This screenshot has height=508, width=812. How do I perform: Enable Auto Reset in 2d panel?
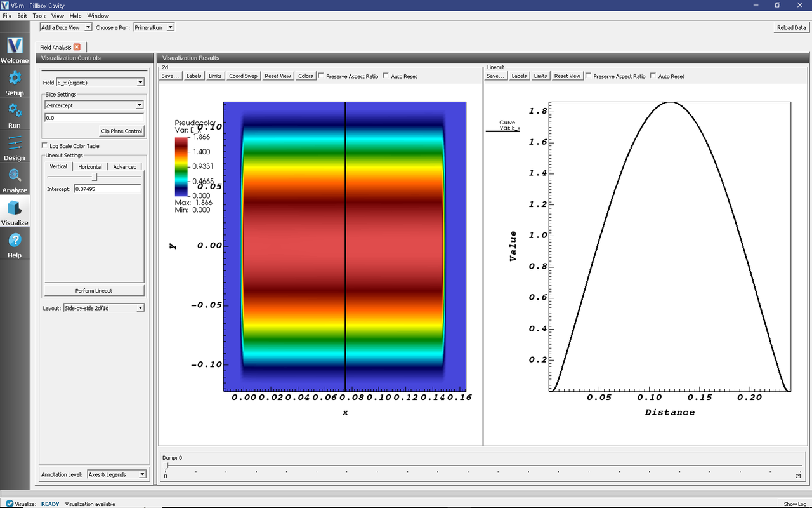click(386, 76)
